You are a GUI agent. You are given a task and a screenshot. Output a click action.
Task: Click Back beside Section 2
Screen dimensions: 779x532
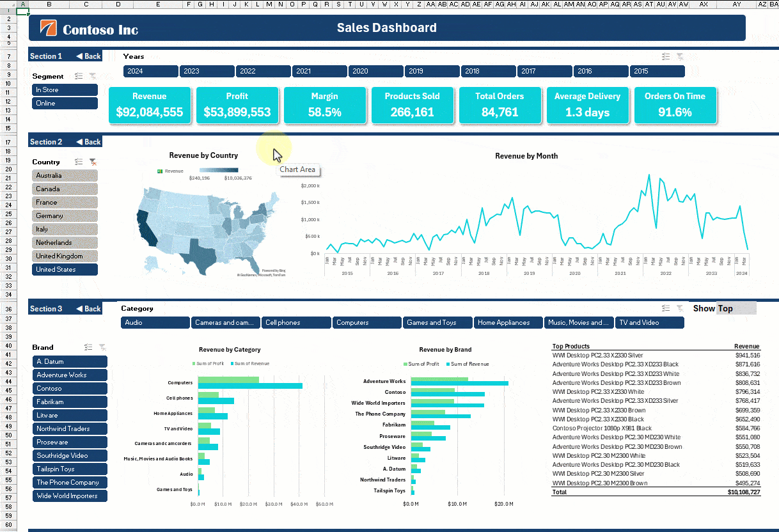(88, 142)
